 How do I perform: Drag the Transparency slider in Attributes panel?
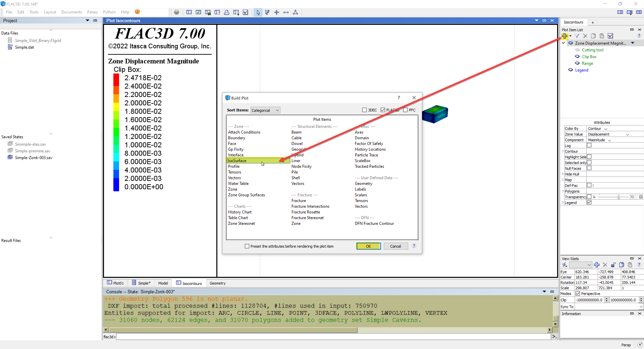pyautogui.click(x=620, y=197)
